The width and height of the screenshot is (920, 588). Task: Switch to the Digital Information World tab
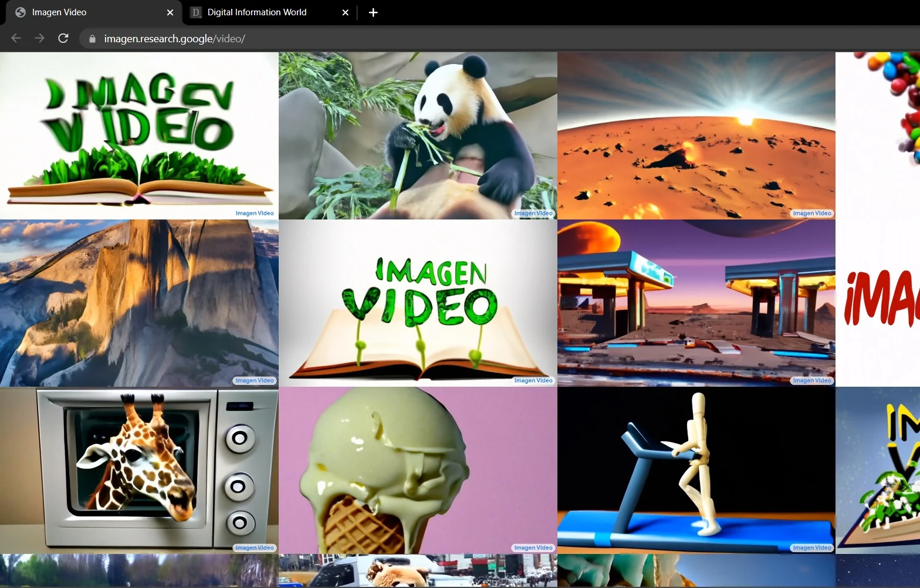pyautogui.click(x=270, y=12)
